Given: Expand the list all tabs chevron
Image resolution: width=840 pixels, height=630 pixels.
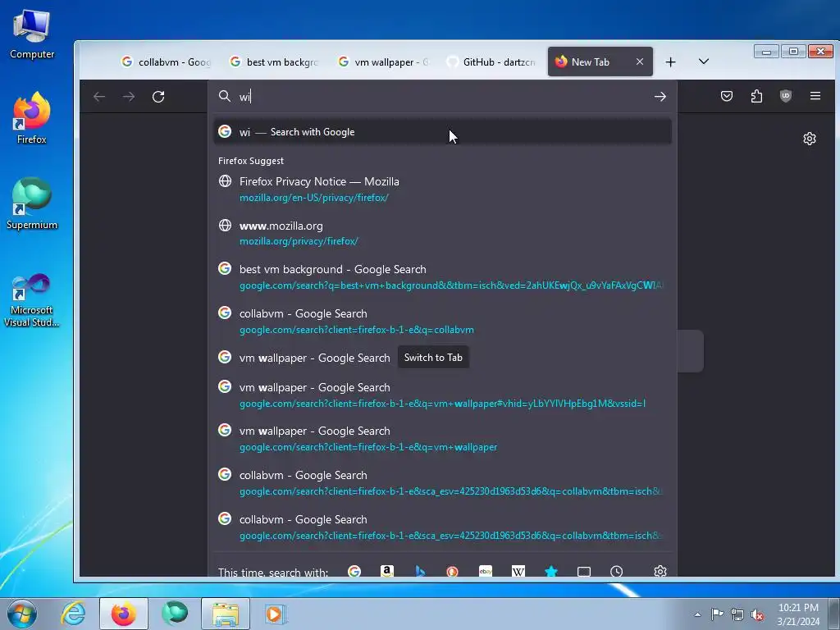Looking at the screenshot, I should 704,62.
